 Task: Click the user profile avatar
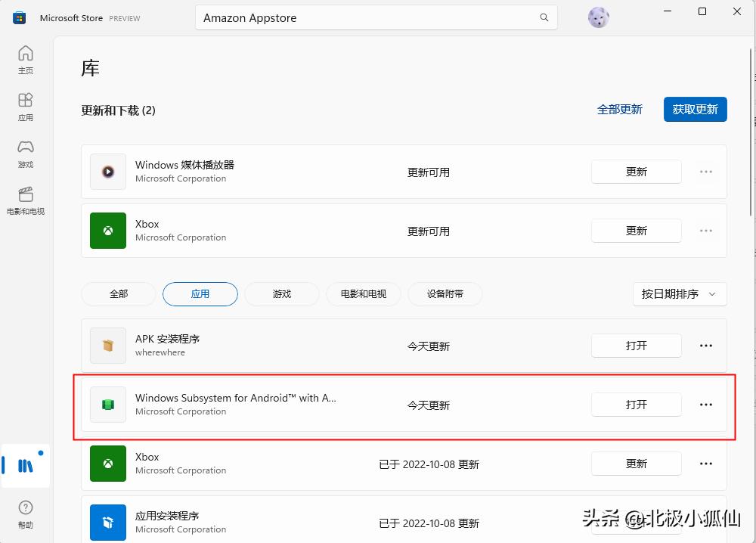(x=598, y=17)
